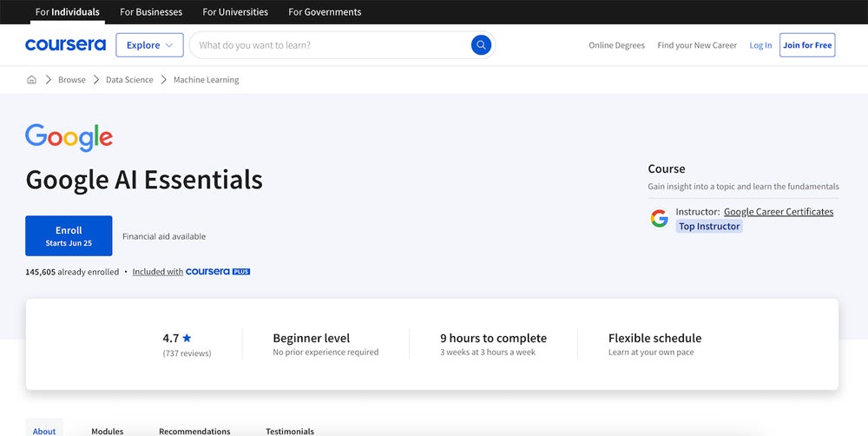Image resolution: width=868 pixels, height=436 pixels.
Task: Click the 4.7 rating value
Action: (170, 338)
